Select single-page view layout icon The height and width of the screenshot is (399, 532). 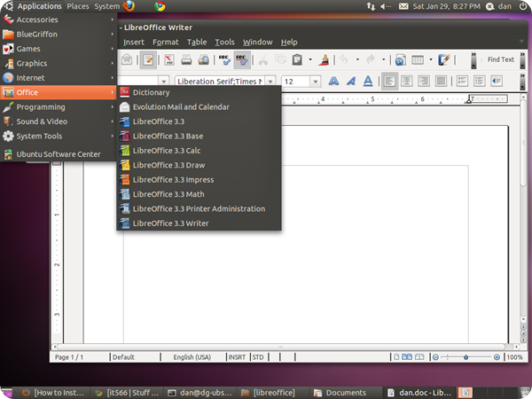[396, 357]
